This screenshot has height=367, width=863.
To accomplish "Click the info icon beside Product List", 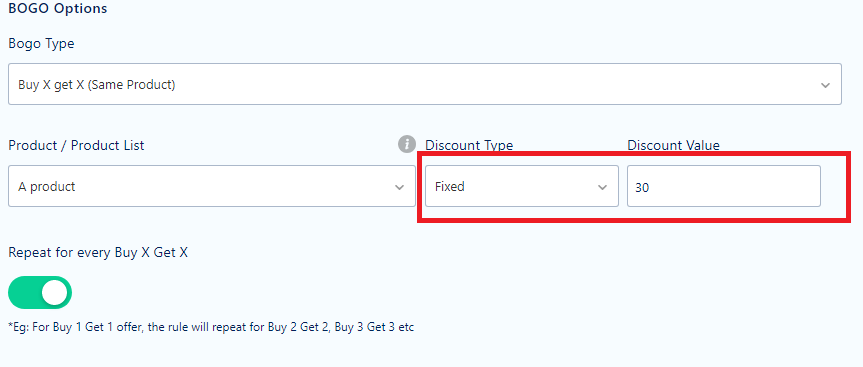I will coord(407,145).
